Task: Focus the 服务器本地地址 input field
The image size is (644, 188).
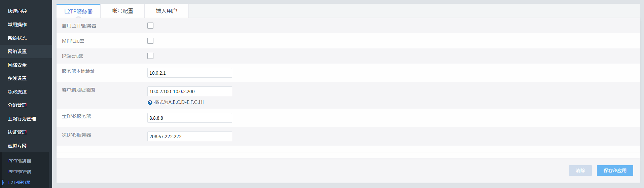Action: [x=189, y=73]
